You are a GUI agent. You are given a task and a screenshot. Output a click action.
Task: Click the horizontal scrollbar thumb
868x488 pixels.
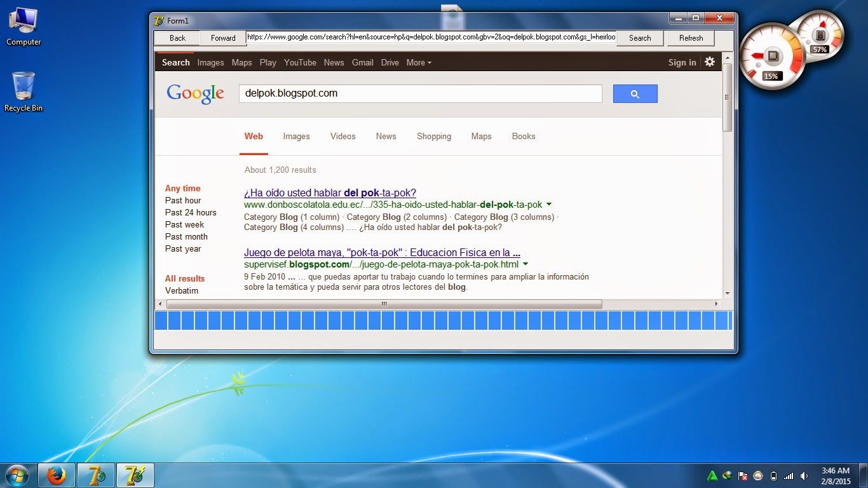click(384, 304)
